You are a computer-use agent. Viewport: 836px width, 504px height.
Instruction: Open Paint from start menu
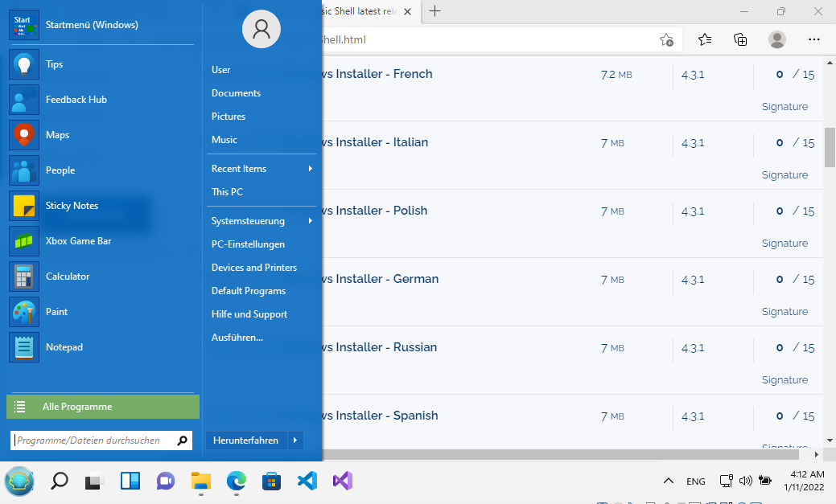tap(101, 312)
